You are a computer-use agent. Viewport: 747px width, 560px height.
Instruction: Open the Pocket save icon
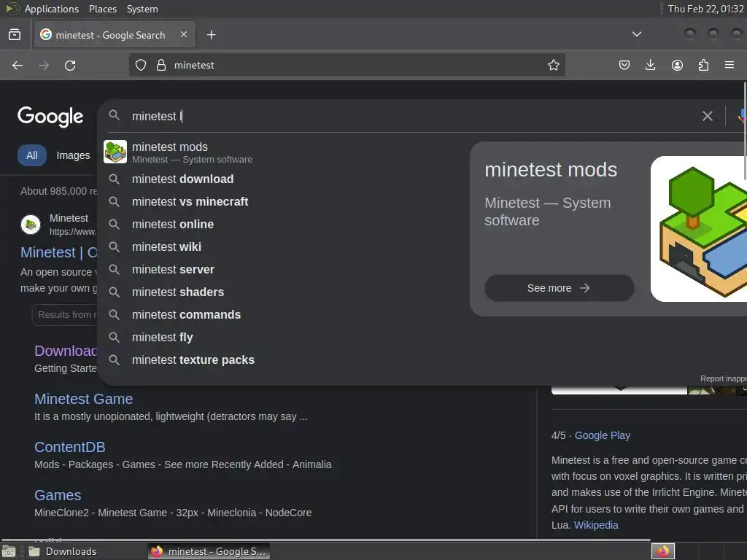point(624,65)
